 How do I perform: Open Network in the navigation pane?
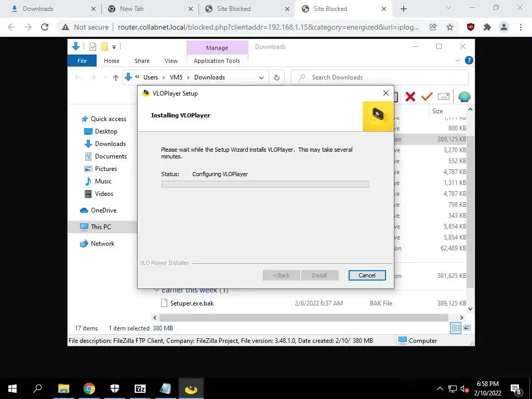tap(97, 244)
